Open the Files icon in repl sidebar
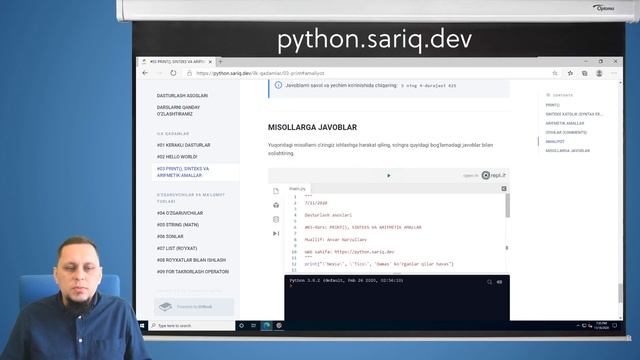The width and height of the screenshot is (640, 360). click(276, 191)
